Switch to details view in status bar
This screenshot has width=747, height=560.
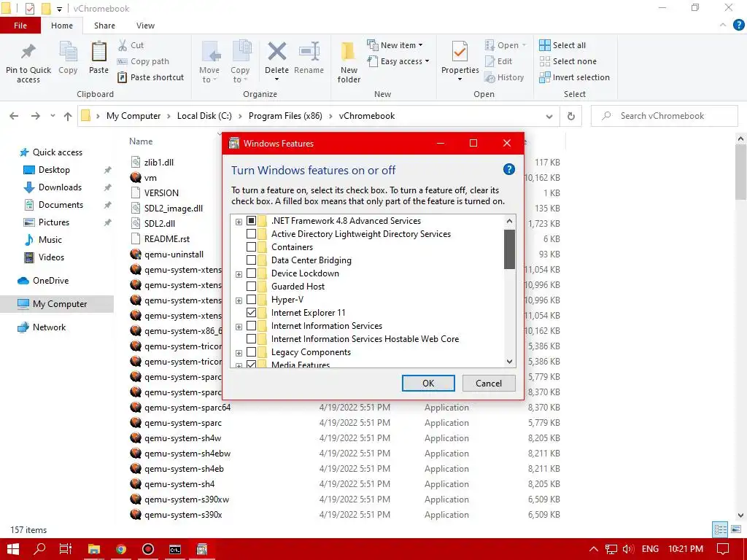pos(720,529)
